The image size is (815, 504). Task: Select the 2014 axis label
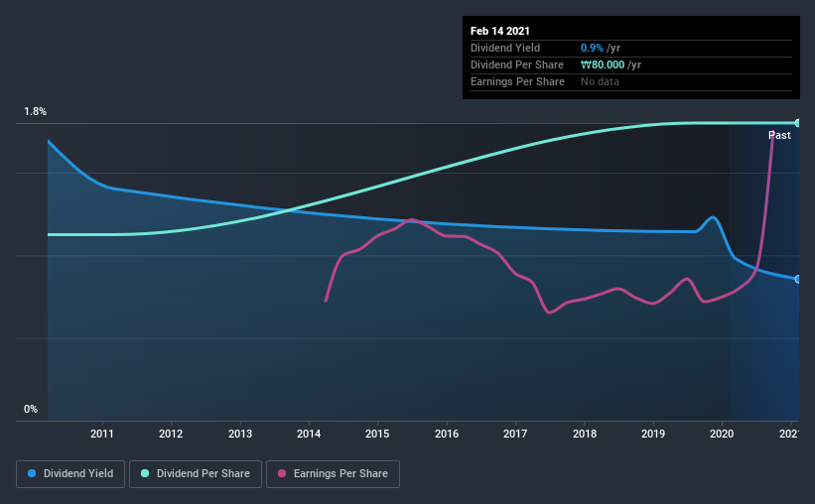[309, 434]
